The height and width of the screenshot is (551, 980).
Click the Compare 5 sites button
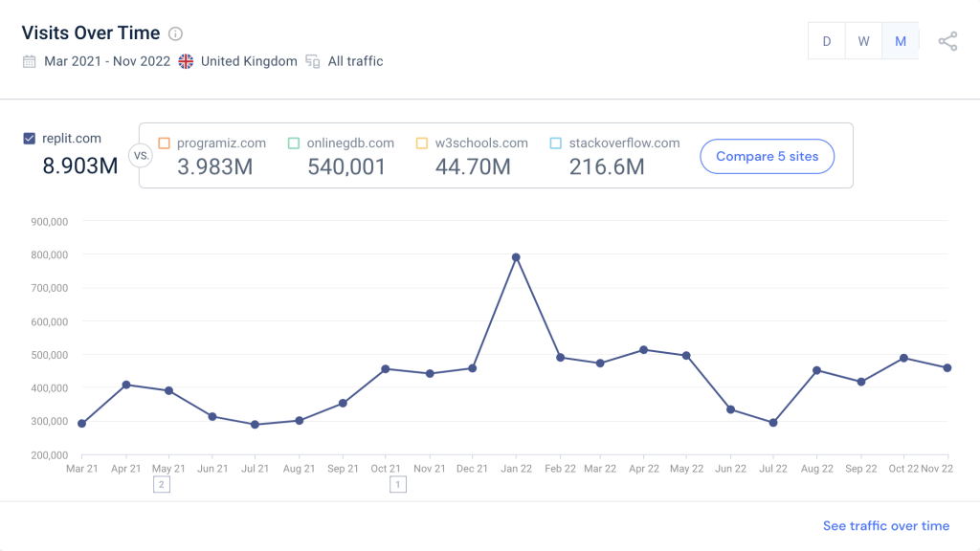click(x=767, y=156)
